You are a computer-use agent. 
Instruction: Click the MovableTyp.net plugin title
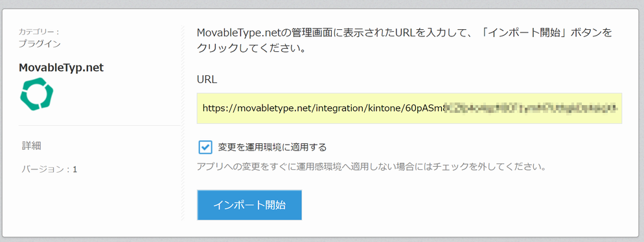61,68
